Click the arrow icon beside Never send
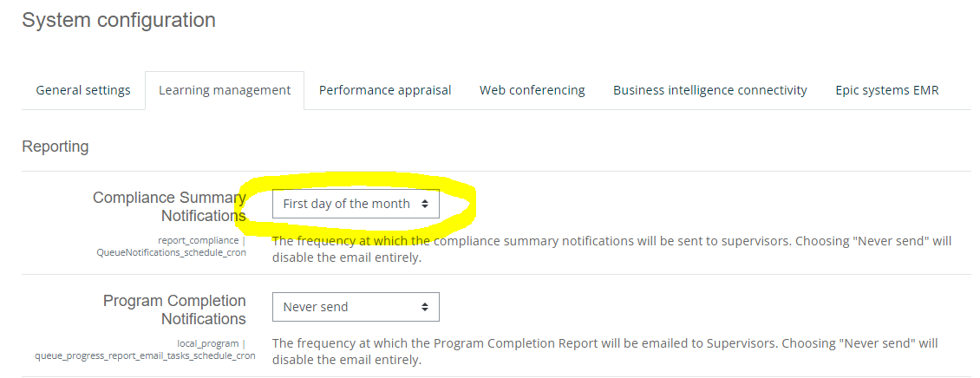This screenshot has width=980, height=378. [x=425, y=307]
